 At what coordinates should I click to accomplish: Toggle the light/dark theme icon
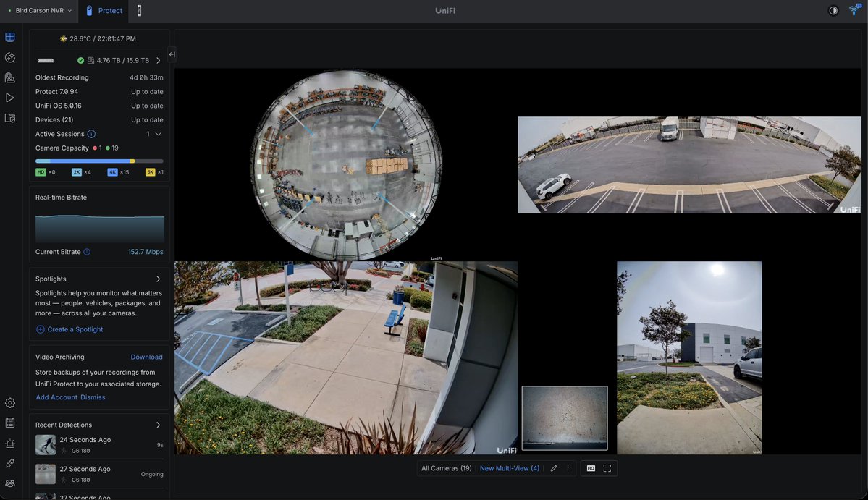point(833,11)
